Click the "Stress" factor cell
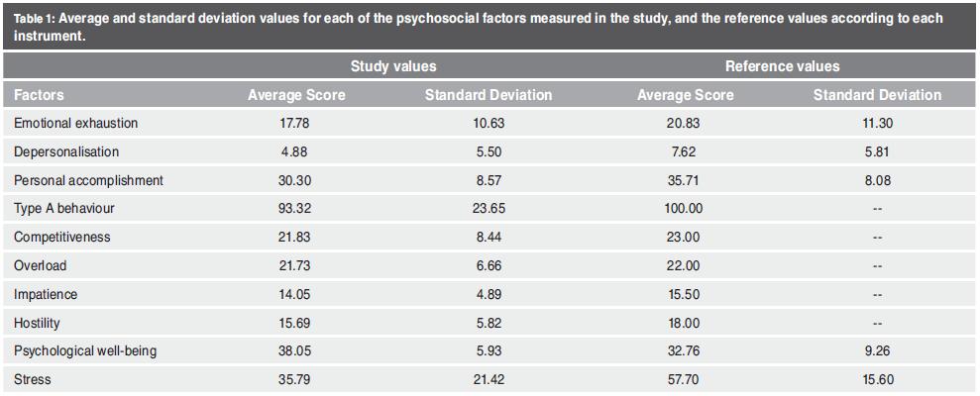This screenshot has height=396, width=980. 33,379
